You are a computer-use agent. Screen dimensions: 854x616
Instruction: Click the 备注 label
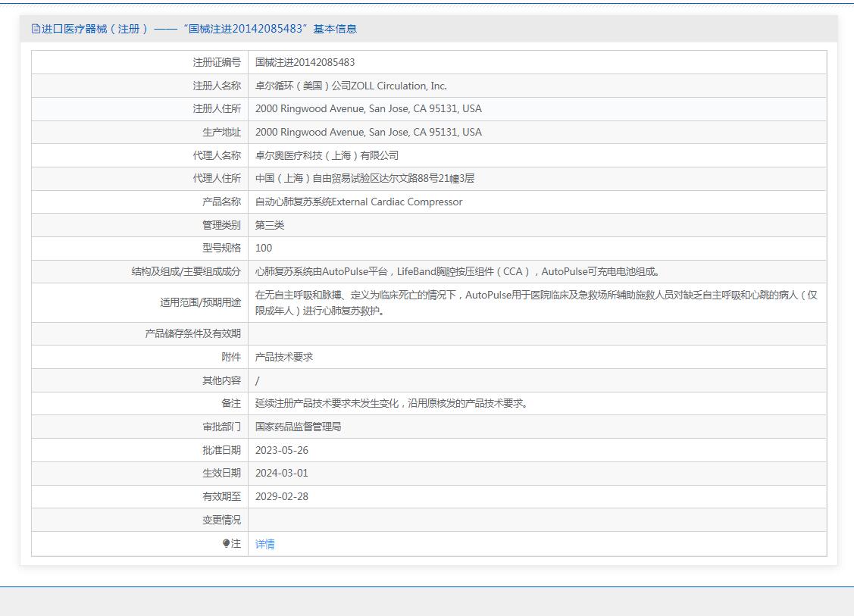pyautogui.click(x=231, y=403)
